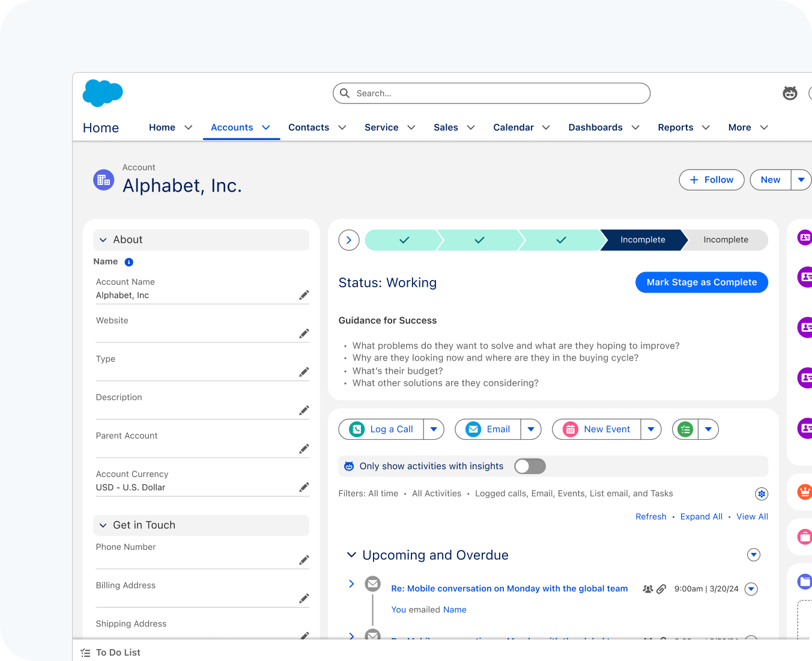Screen dimensions: 812x661
Task: Select the Accounts tab
Action: click(232, 127)
